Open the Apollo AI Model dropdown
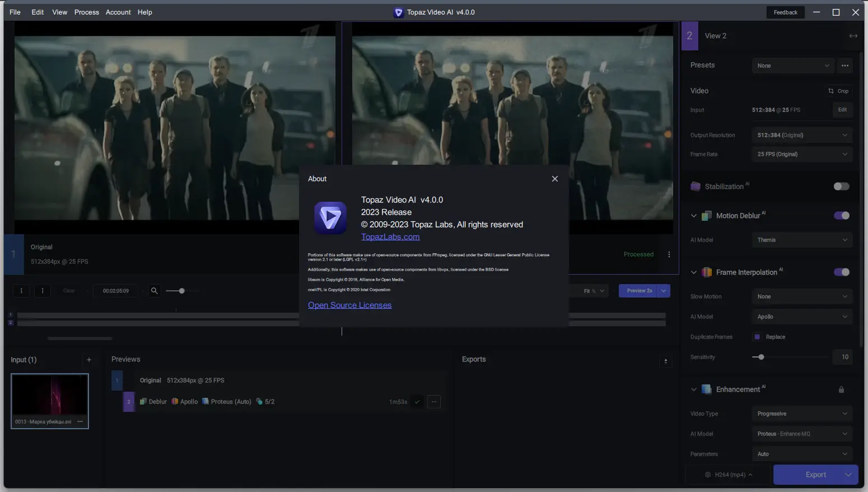The height and width of the screenshot is (492, 868). point(802,317)
